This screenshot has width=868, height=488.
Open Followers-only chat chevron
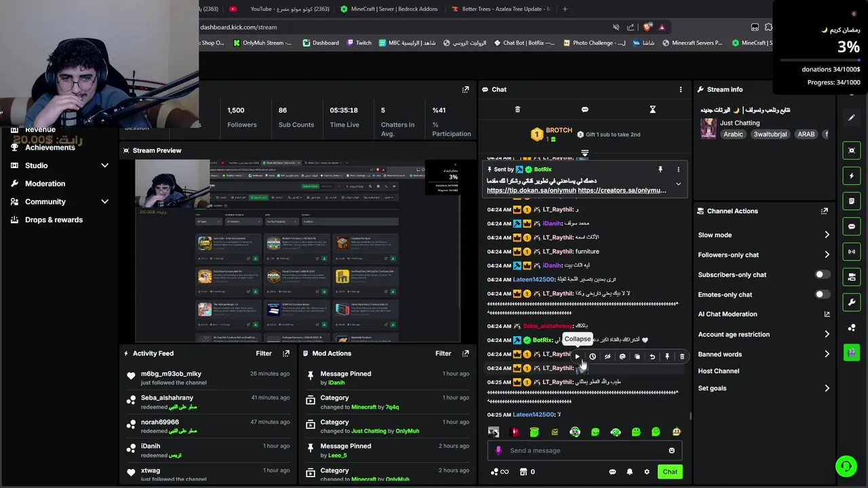point(827,254)
